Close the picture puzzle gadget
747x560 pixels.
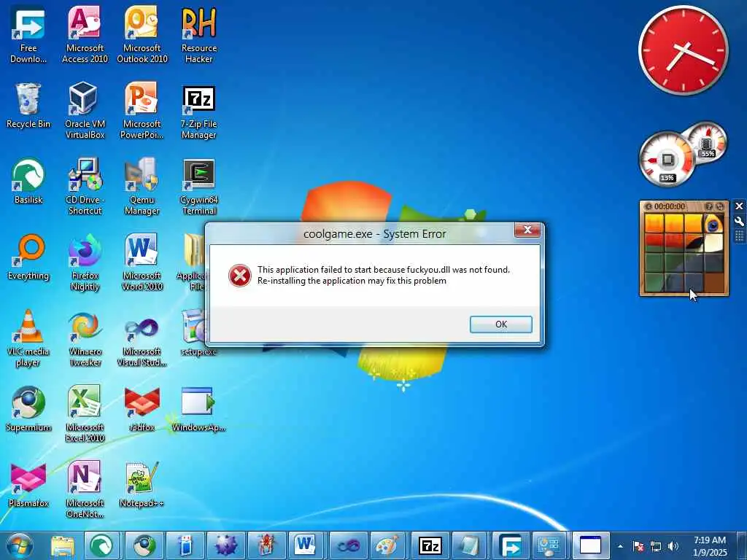[739, 206]
